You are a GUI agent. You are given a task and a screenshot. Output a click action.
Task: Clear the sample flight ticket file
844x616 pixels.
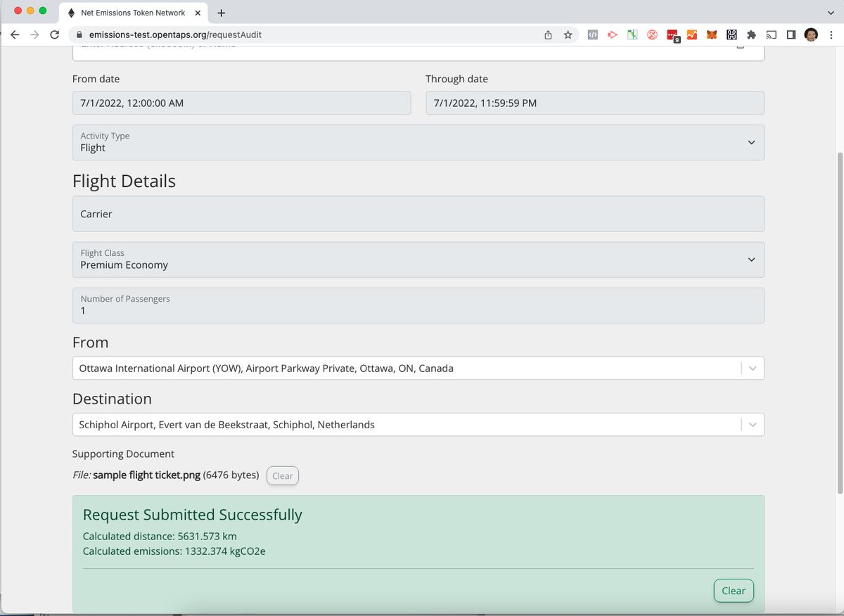(x=283, y=476)
